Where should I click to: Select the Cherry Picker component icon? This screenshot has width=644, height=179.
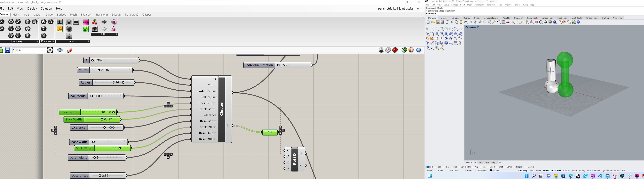click(95, 22)
